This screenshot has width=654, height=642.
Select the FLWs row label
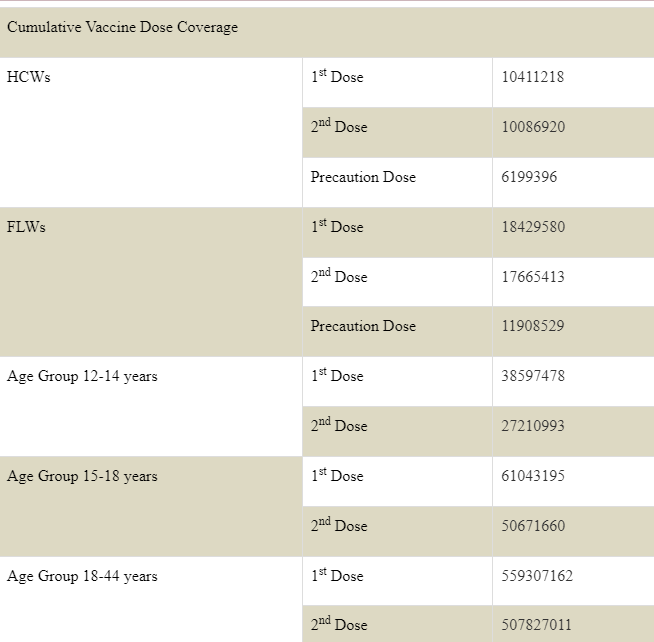tap(27, 227)
